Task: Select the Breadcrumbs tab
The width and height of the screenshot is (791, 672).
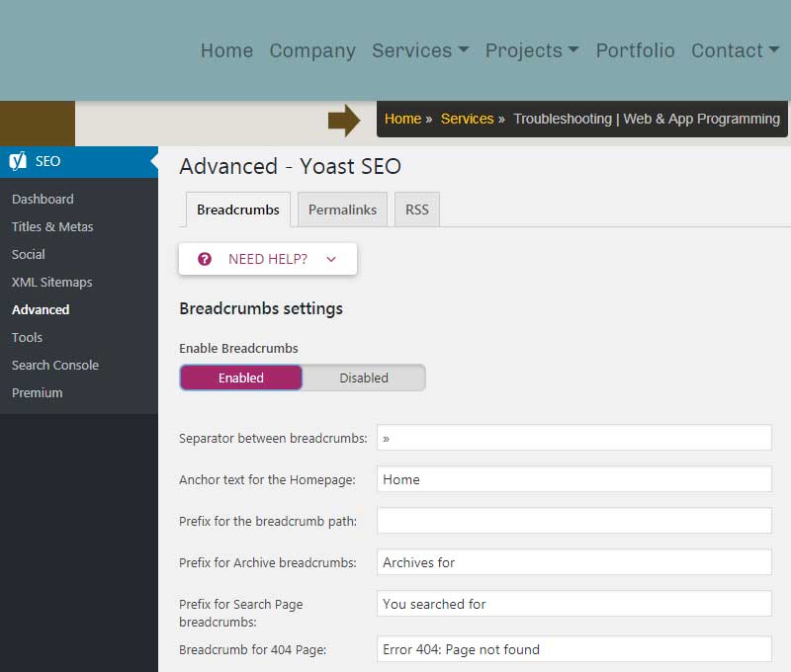Action: (237, 210)
